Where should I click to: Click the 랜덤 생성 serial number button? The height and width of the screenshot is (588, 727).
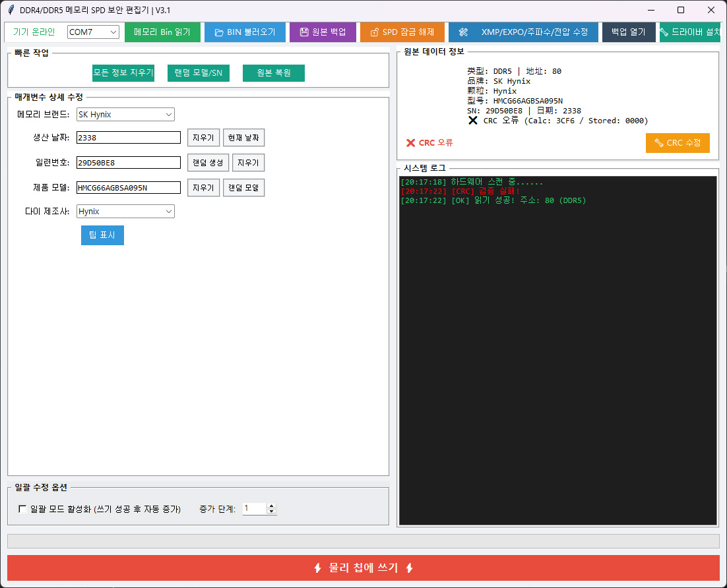pyautogui.click(x=208, y=162)
